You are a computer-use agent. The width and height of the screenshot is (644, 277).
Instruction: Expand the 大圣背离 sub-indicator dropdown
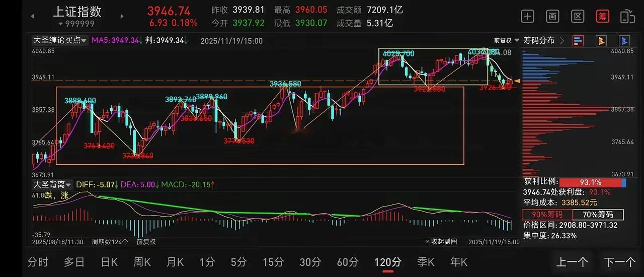52,185
